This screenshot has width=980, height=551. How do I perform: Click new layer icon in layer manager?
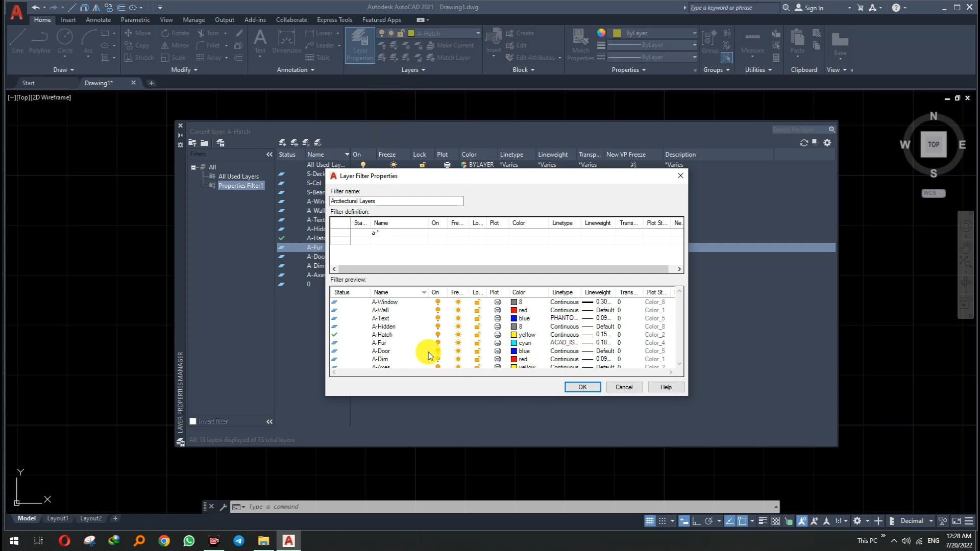282,143
